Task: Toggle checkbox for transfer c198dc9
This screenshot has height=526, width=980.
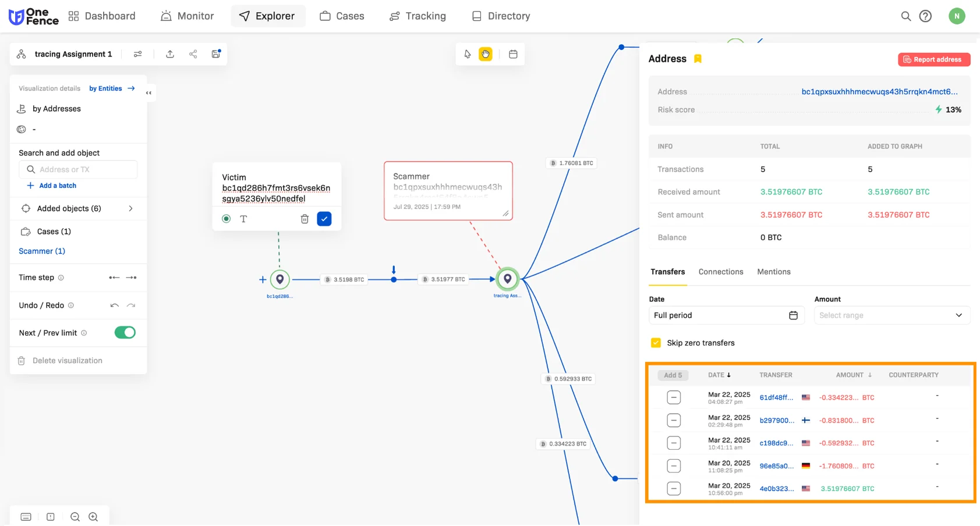Action: click(674, 443)
